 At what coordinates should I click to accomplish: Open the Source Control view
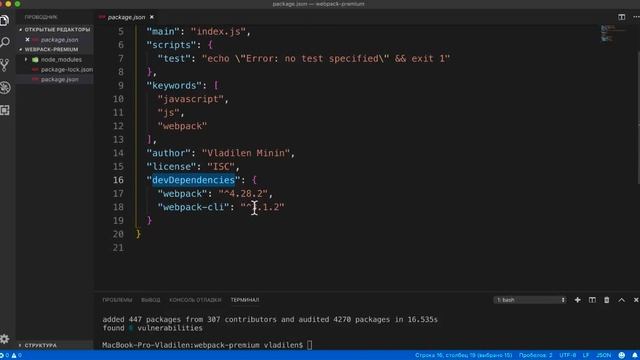(5, 65)
